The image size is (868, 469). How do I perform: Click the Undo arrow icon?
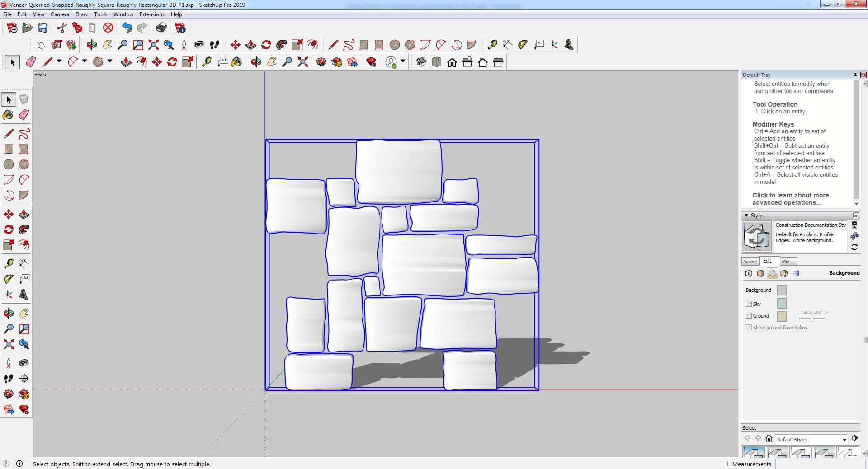tap(127, 28)
